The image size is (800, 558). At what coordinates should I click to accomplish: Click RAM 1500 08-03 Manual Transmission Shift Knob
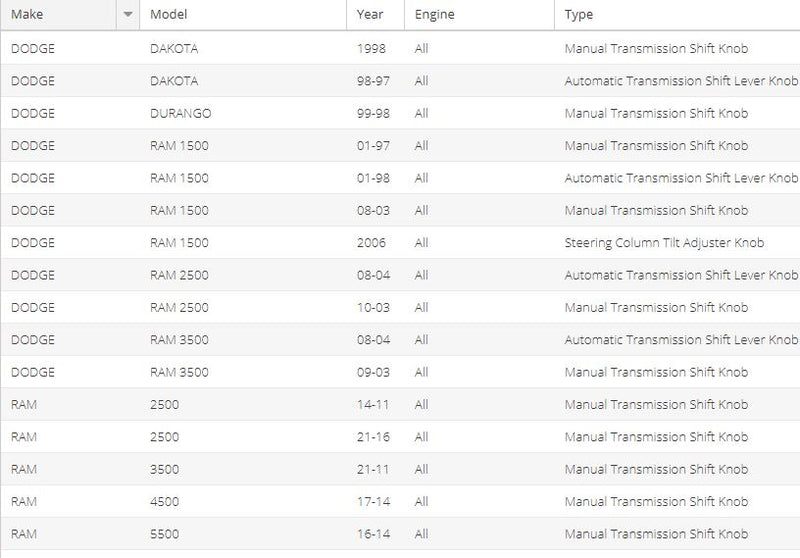point(656,210)
